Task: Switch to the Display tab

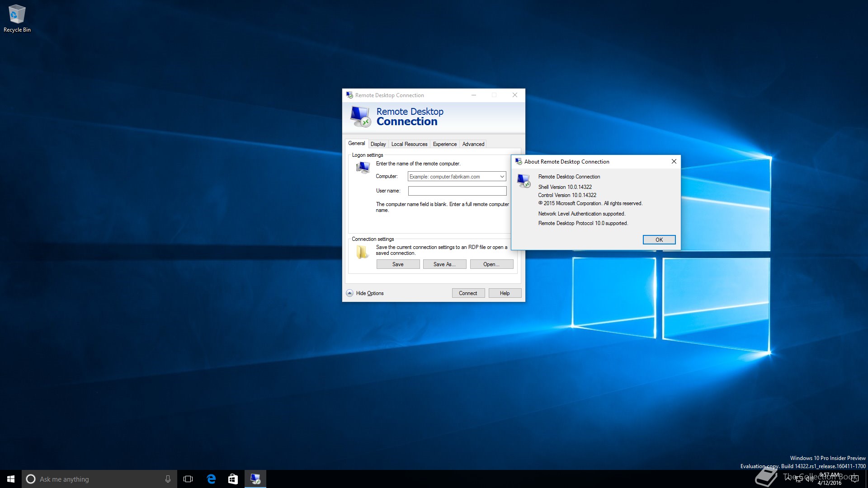Action: coord(378,144)
